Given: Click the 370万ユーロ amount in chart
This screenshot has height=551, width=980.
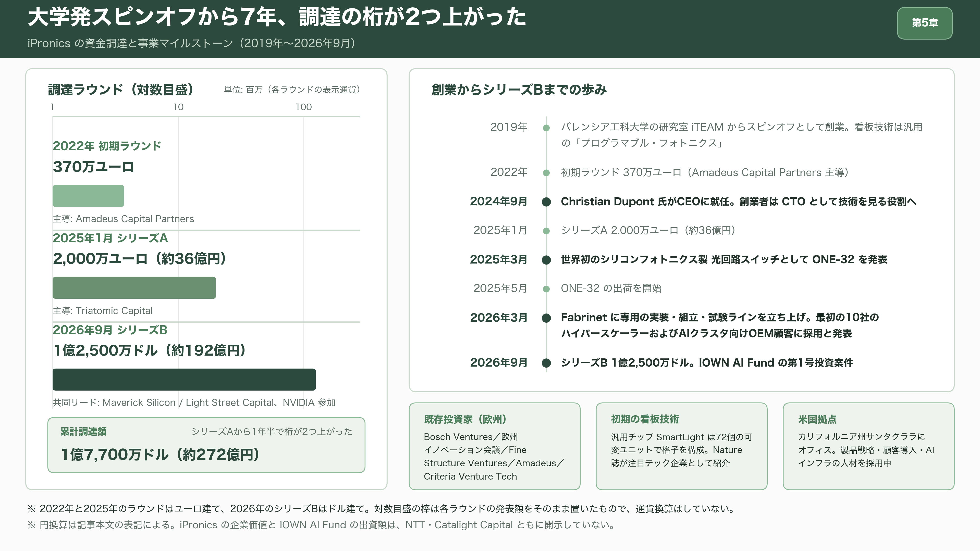Looking at the screenshot, I should pyautogui.click(x=93, y=167).
